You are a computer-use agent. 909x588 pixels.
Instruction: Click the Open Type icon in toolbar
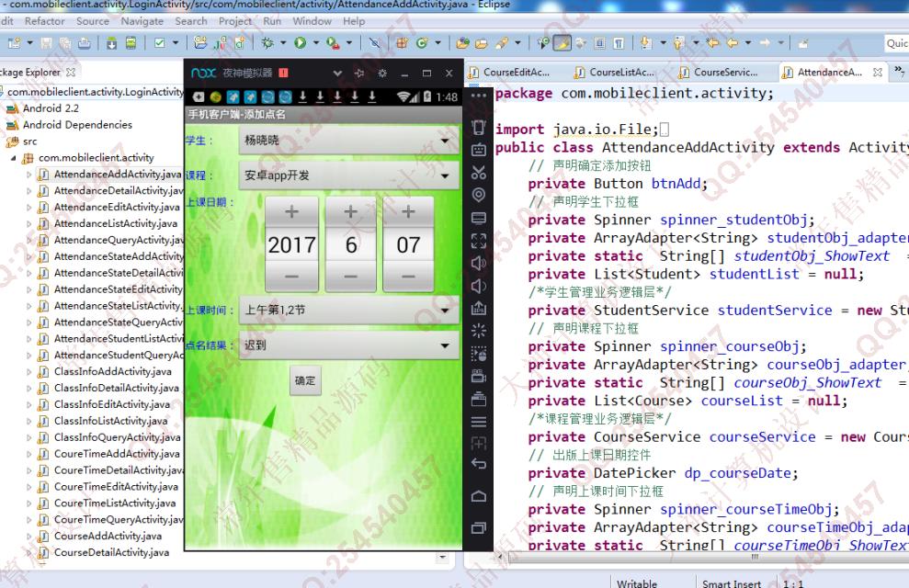(462, 43)
